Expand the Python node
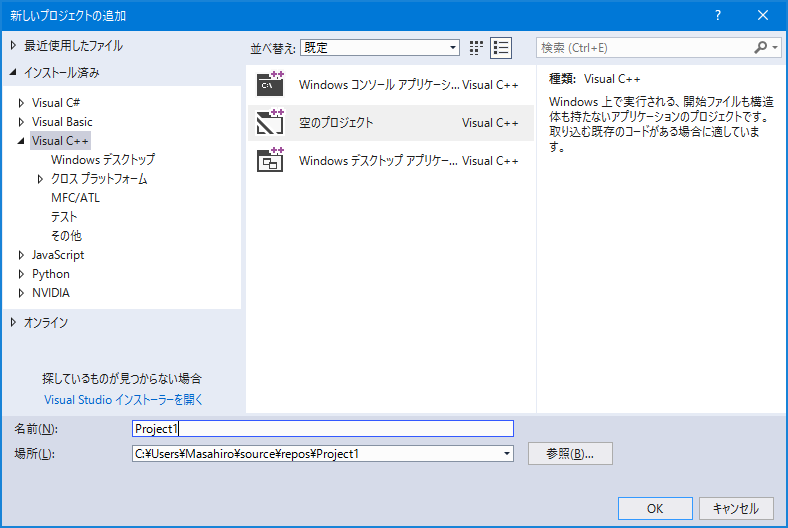 point(21,274)
